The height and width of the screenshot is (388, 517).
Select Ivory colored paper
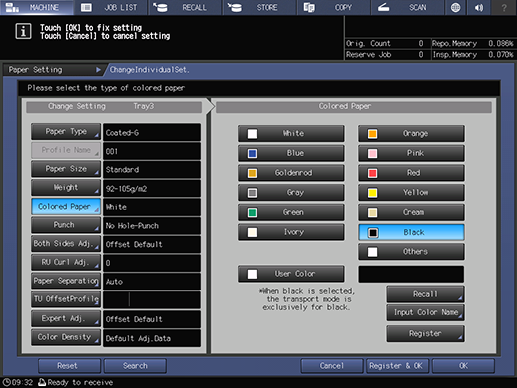point(291,232)
